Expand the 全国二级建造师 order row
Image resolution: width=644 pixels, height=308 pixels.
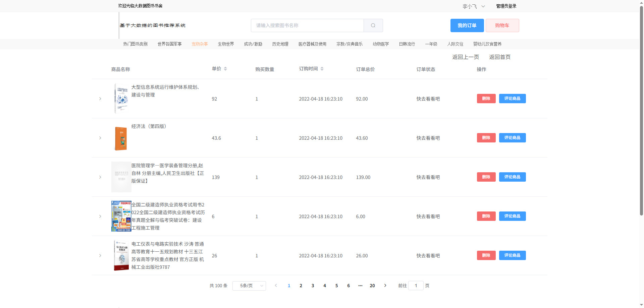[100, 216]
